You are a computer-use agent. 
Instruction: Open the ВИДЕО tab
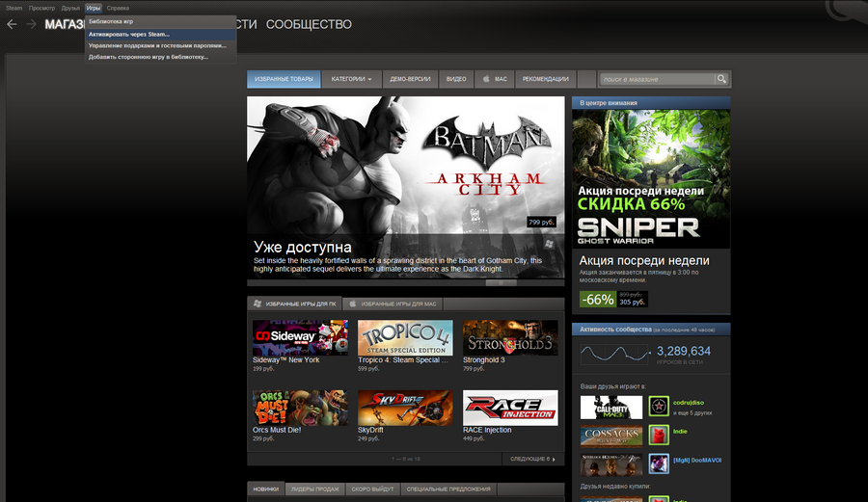(456, 79)
